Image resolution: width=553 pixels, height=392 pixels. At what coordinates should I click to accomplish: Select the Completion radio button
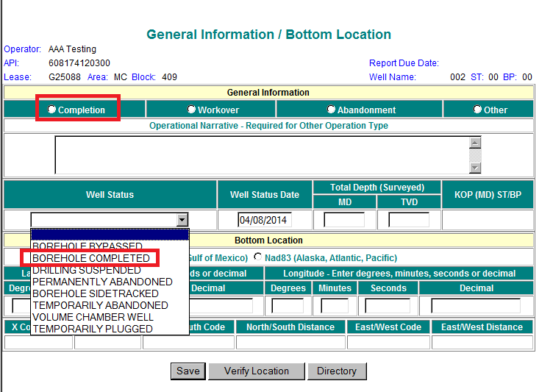point(52,110)
